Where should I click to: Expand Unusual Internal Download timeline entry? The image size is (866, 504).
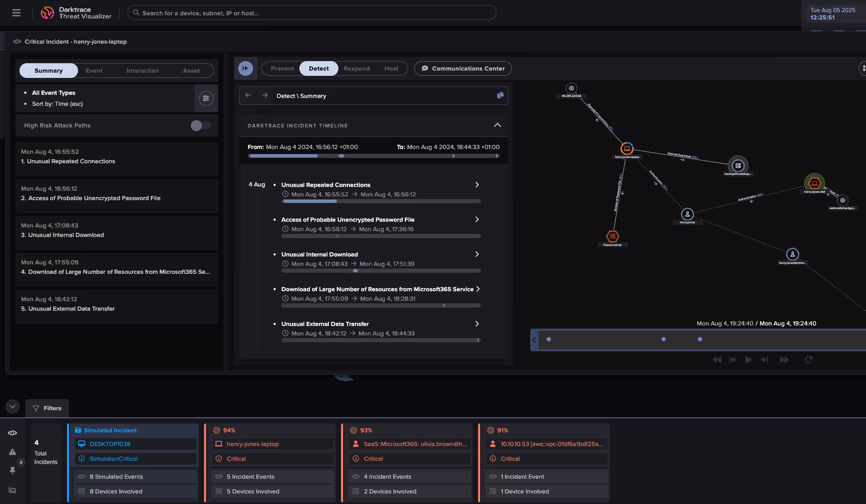[477, 254]
